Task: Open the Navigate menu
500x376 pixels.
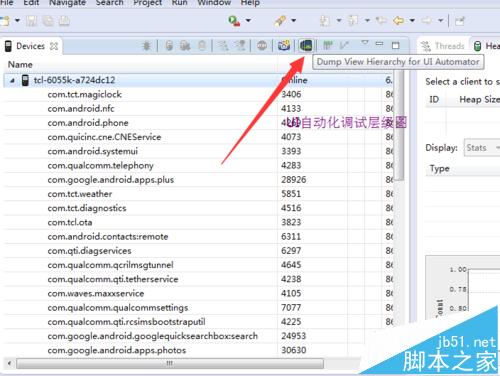Action: (x=67, y=3)
